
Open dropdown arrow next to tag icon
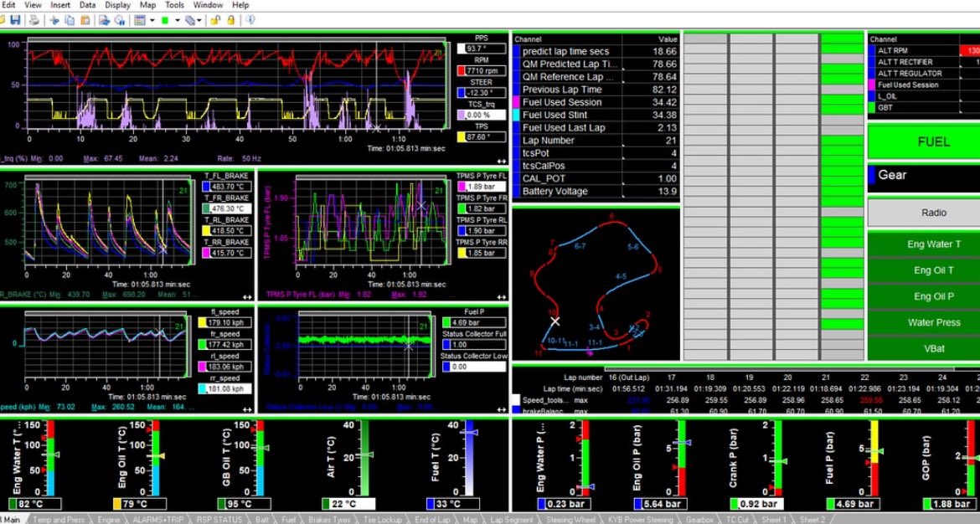(200, 21)
